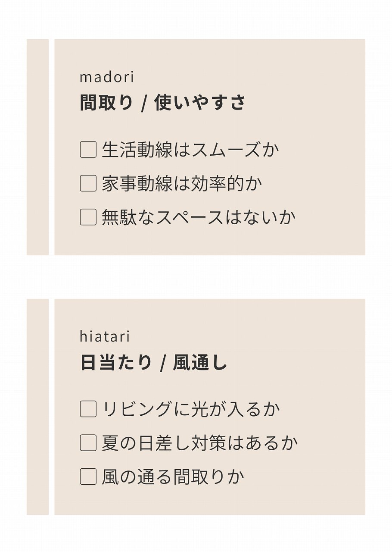The height and width of the screenshot is (552, 392).
Task: Enable the 無駄なスペースはないか checkbox
Action: (88, 217)
